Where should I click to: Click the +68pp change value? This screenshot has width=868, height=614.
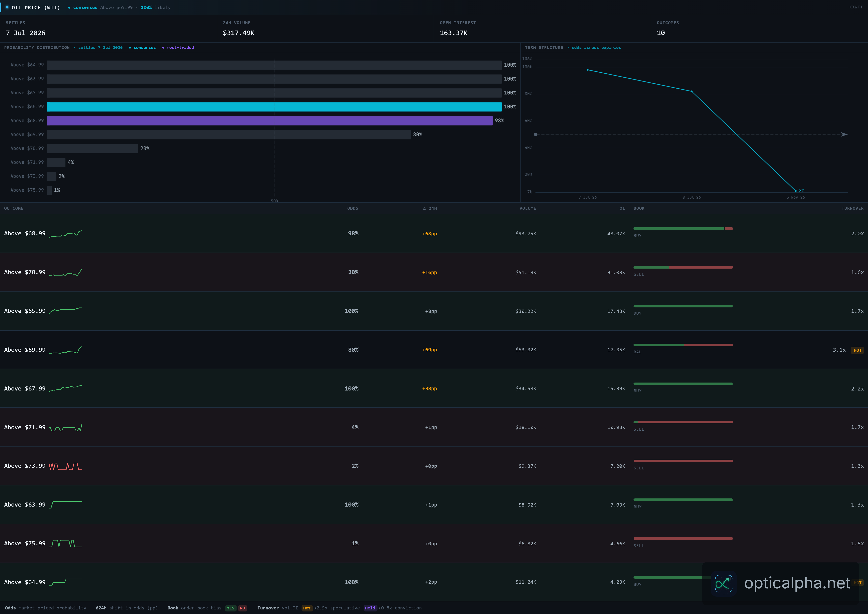pos(430,234)
